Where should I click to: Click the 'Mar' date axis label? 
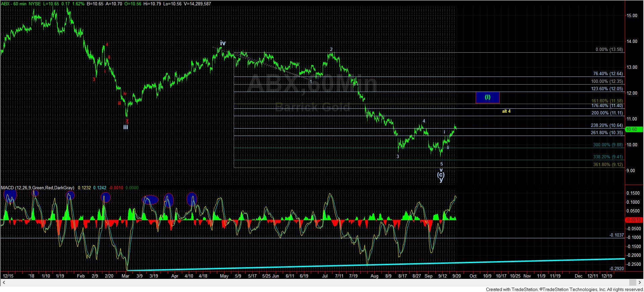click(125, 276)
